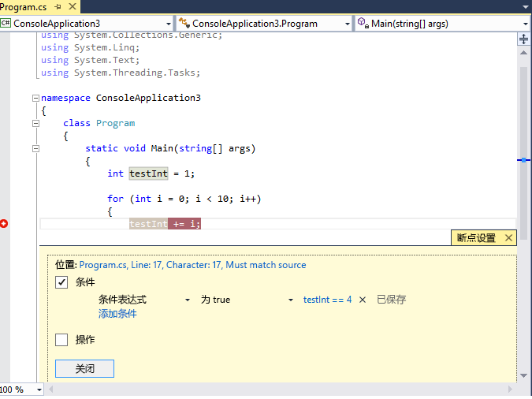Image resolution: width=532 pixels, height=399 pixels.
Task: Open the ConsoleApplication3.Program class dropdown
Action: point(347,24)
